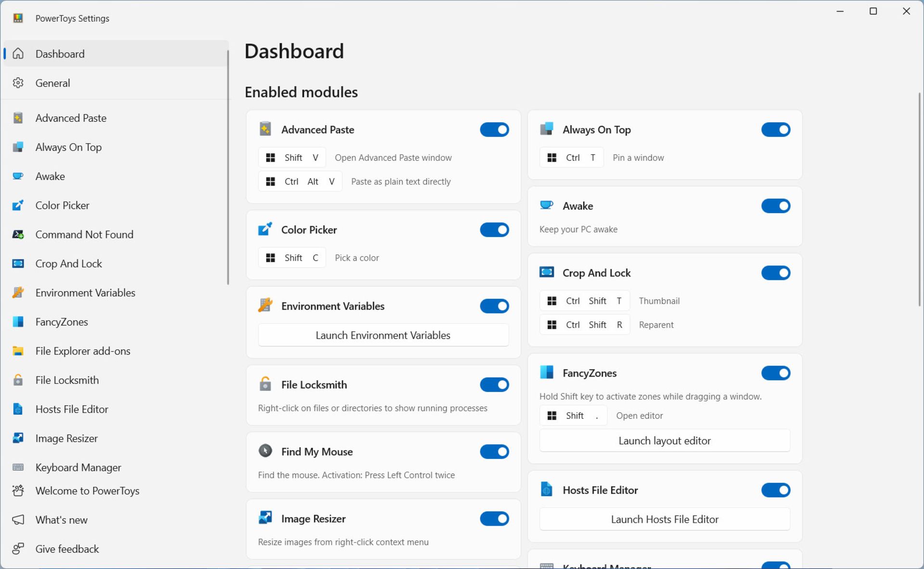Select Keyboard Manager from sidebar
Viewport: 924px width, 569px height.
[x=78, y=467]
